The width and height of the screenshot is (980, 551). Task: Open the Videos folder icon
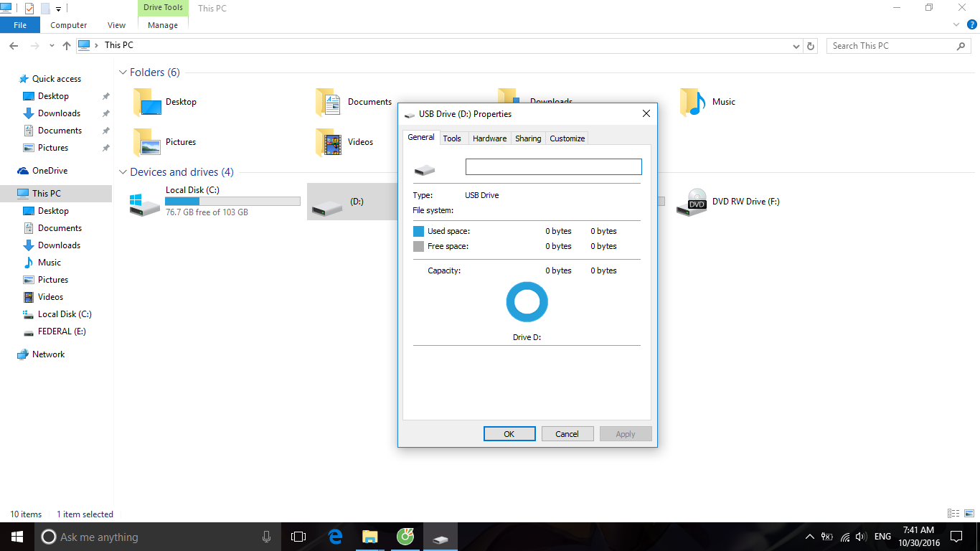pos(329,142)
